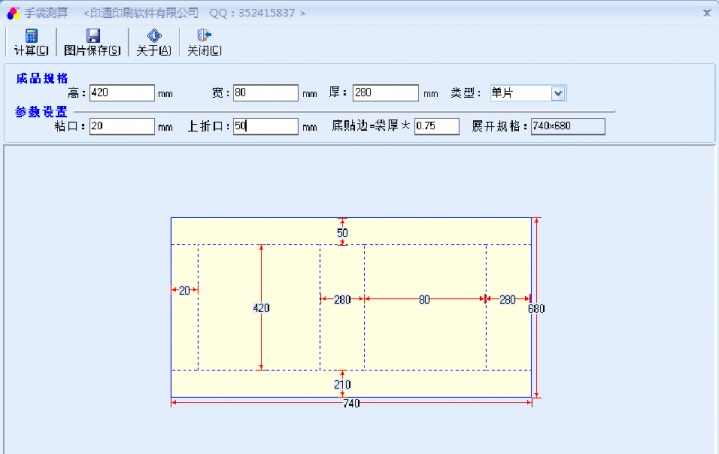
Task: Click the 关闭 exit door icon
Action: [204, 36]
